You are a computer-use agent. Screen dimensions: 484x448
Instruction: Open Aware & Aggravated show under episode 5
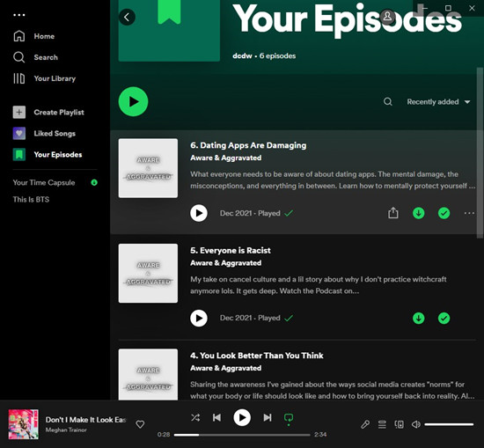point(225,263)
